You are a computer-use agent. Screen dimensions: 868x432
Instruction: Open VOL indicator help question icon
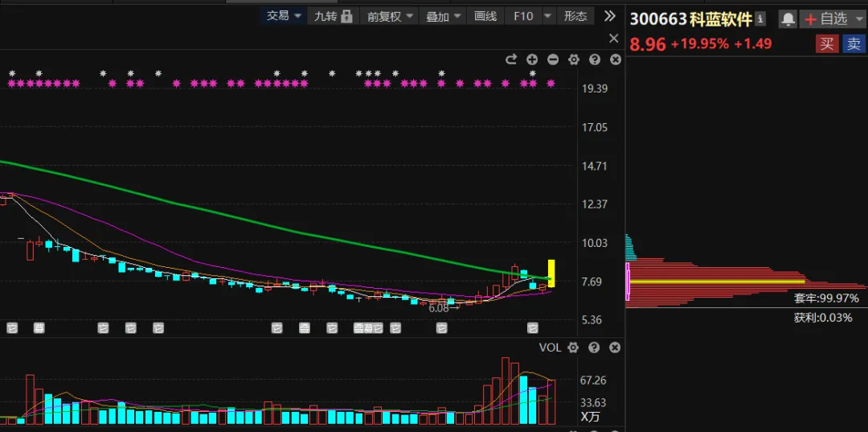[595, 348]
